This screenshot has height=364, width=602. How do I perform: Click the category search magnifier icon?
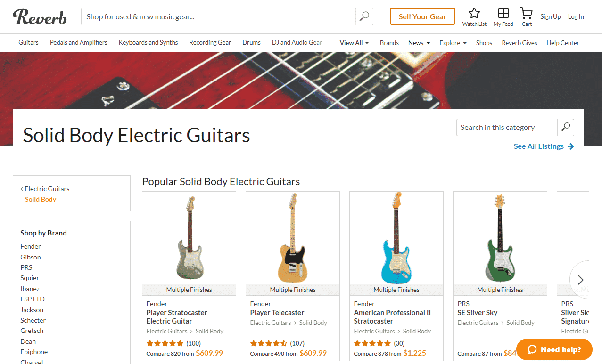[565, 127]
